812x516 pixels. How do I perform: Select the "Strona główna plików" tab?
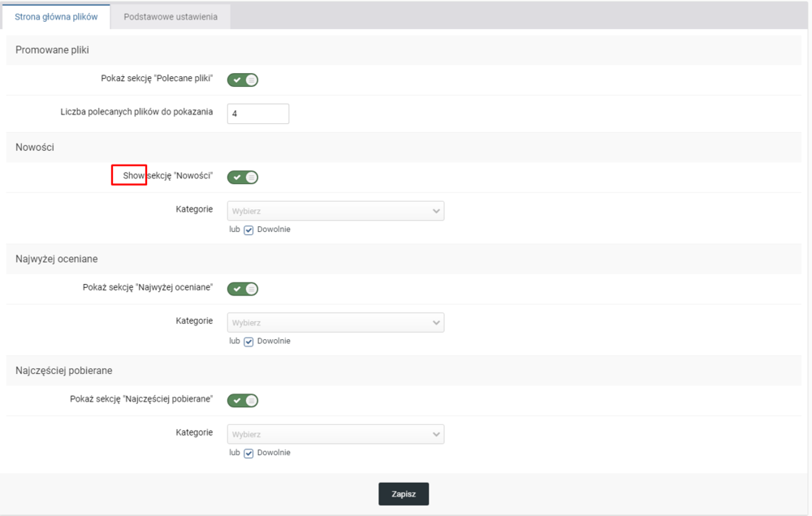[56, 16]
